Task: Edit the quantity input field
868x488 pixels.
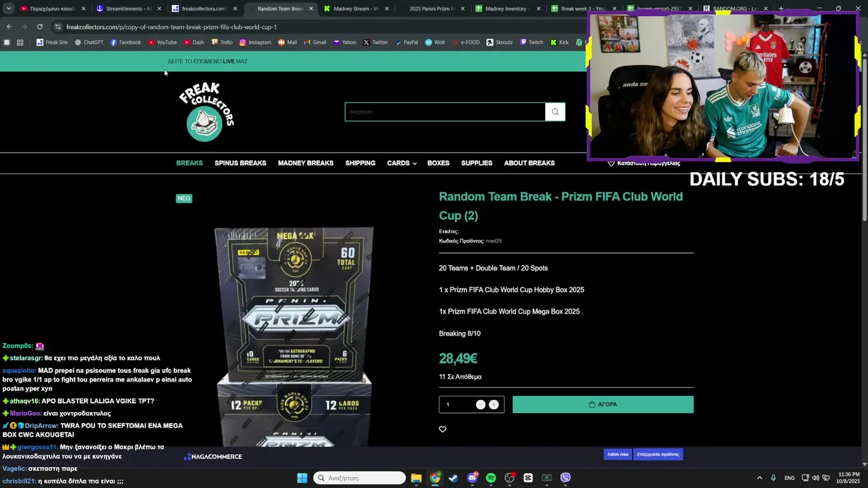Action: [x=456, y=405]
